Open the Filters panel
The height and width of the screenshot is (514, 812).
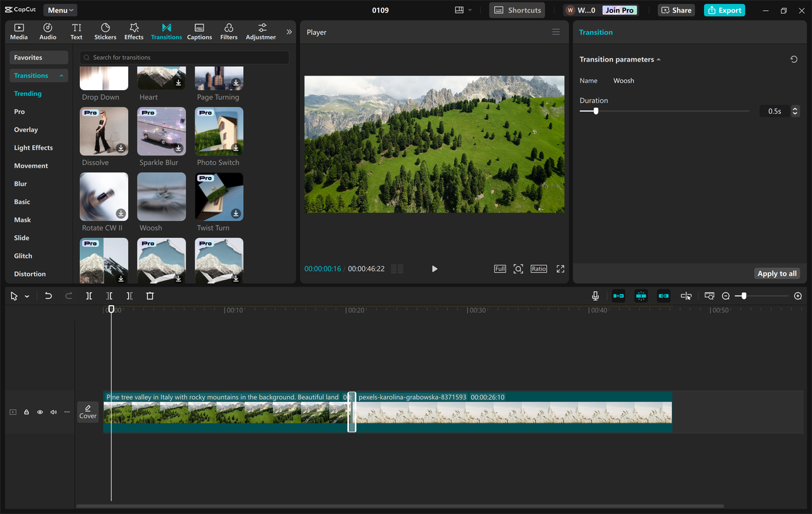click(x=228, y=31)
